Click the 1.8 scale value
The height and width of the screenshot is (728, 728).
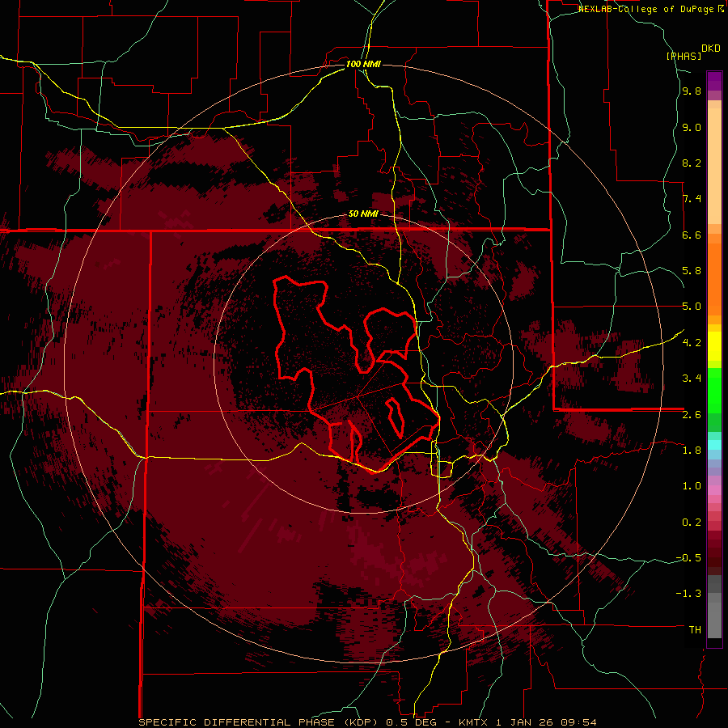pos(692,451)
